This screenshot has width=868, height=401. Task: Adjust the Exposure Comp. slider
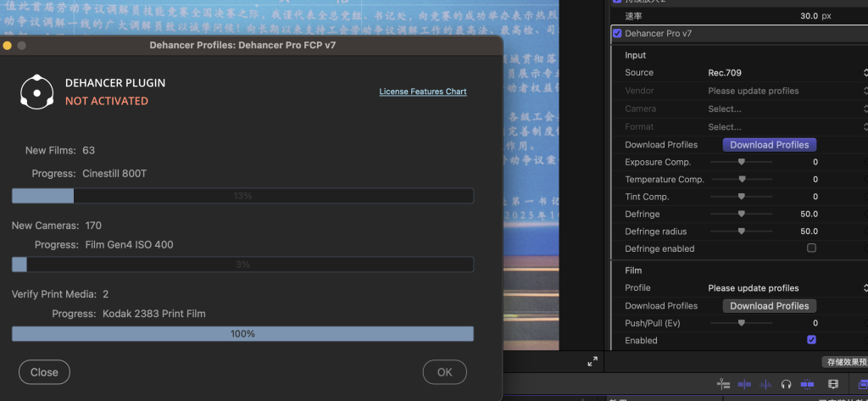[742, 162]
